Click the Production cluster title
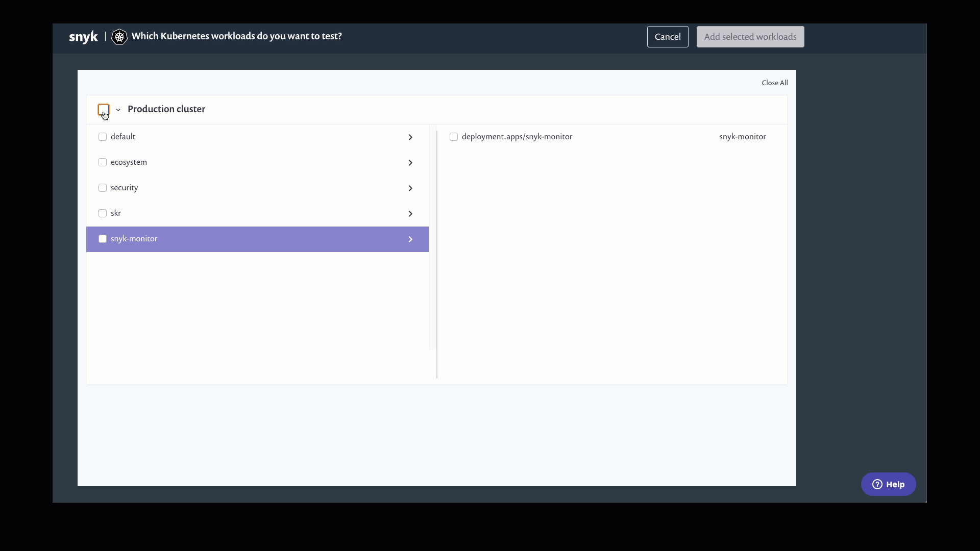This screenshot has width=980, height=551. [x=166, y=109]
